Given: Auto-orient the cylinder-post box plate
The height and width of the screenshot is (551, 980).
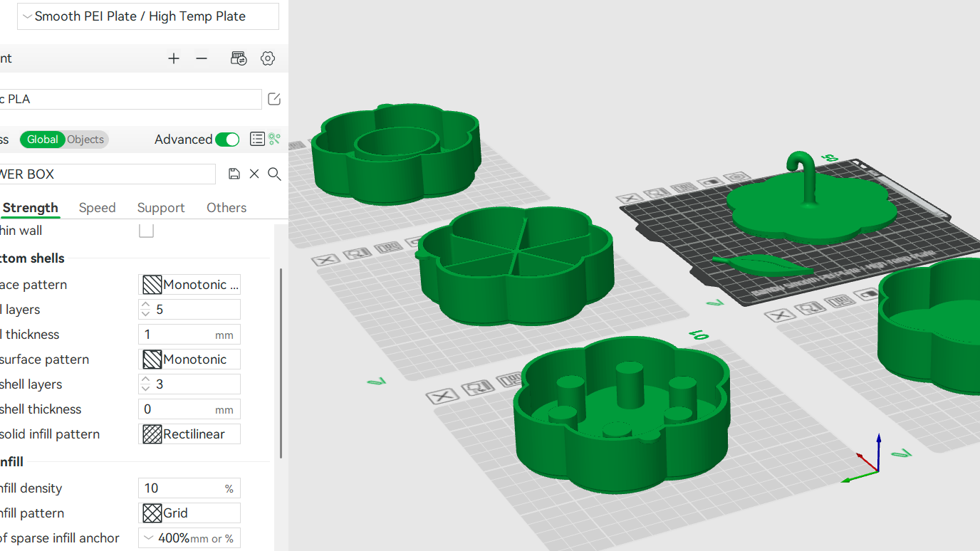Looking at the screenshot, I should click(479, 387).
